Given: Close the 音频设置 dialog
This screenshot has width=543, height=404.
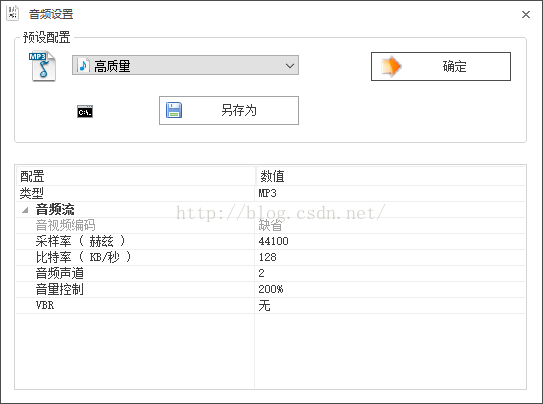Looking at the screenshot, I should click(526, 15).
